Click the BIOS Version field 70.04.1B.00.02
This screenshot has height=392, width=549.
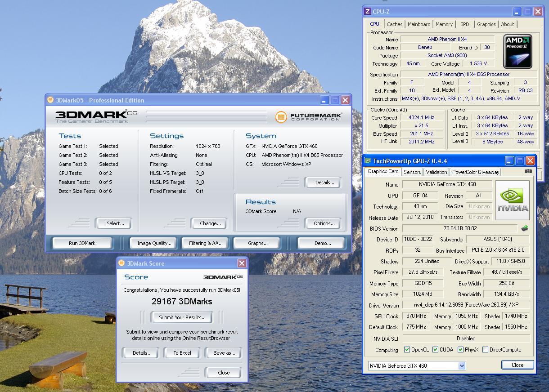pyautogui.click(x=460, y=228)
